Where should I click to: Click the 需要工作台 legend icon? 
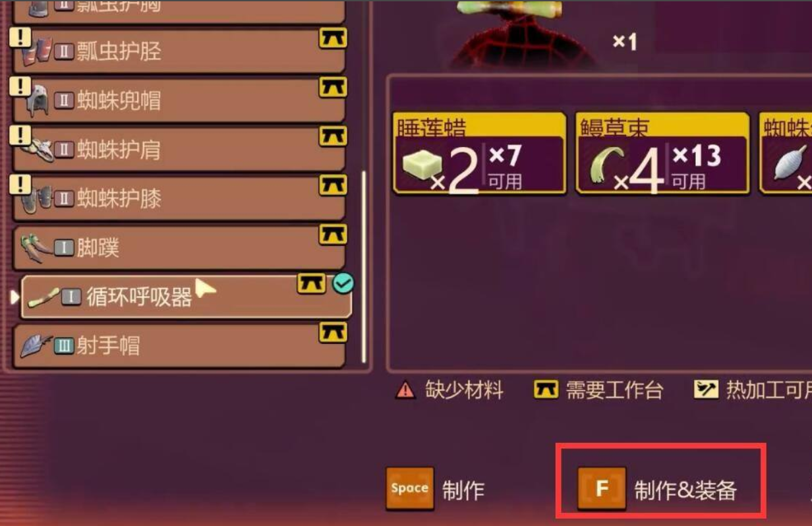[x=546, y=390]
